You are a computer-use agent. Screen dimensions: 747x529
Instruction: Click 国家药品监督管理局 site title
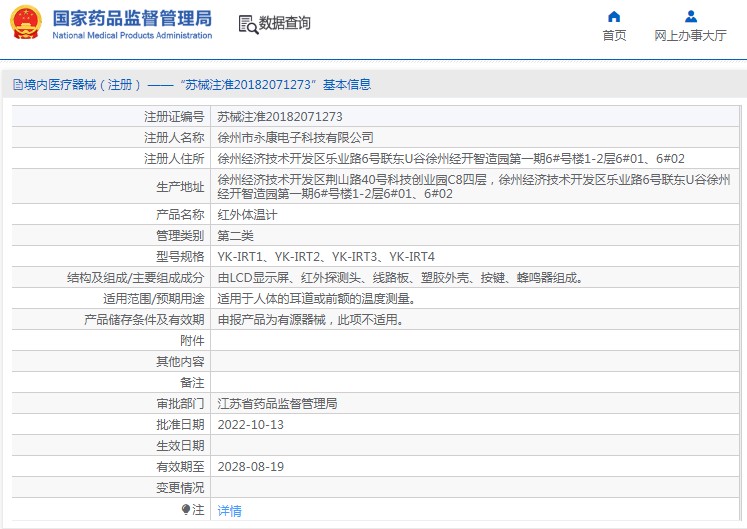pyautogui.click(x=132, y=19)
